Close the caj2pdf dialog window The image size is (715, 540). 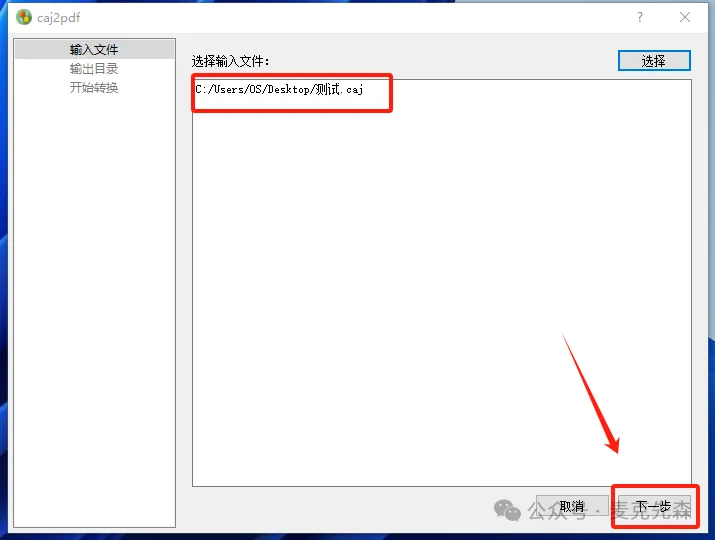tap(684, 17)
